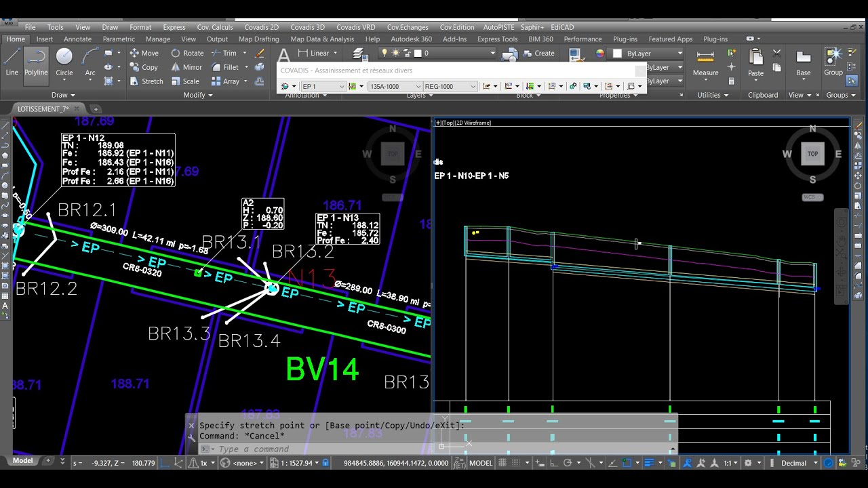Expand the 135A-1000 pipe type dropdown
Image resolution: width=868 pixels, height=488 pixels.
point(395,86)
